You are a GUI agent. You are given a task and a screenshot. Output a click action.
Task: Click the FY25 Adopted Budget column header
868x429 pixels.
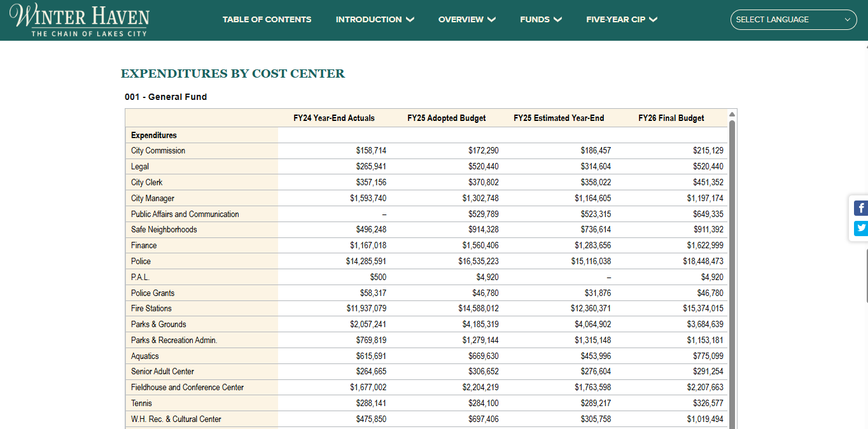click(446, 118)
